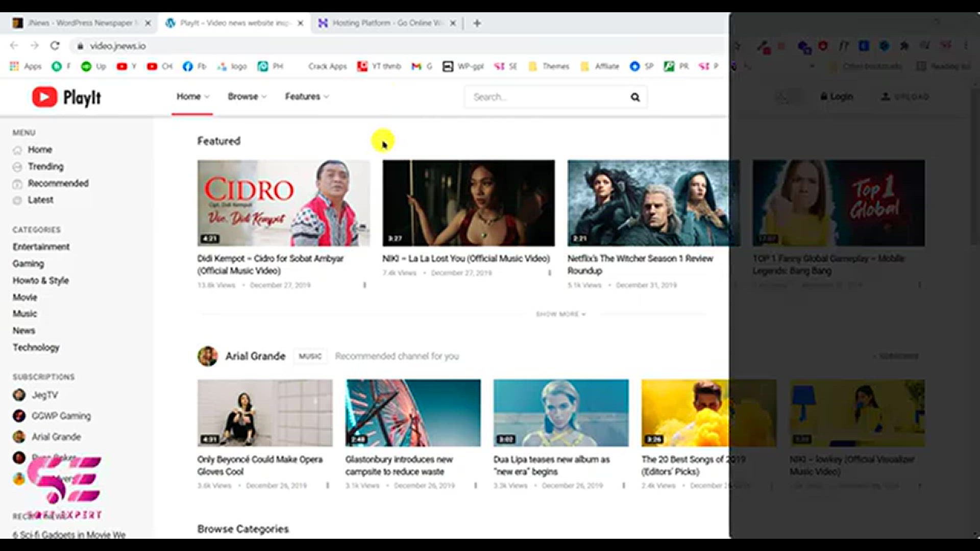
Task: Open Music category
Action: coord(24,314)
